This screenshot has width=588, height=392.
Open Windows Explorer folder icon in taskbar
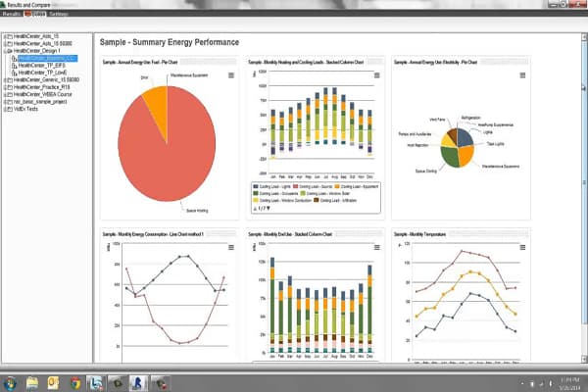(x=33, y=381)
